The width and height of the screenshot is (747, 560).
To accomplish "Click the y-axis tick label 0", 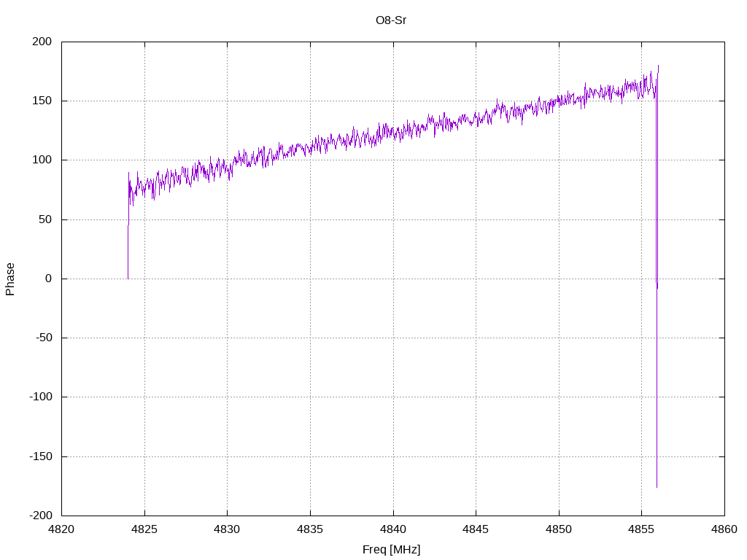I will click(x=49, y=279).
